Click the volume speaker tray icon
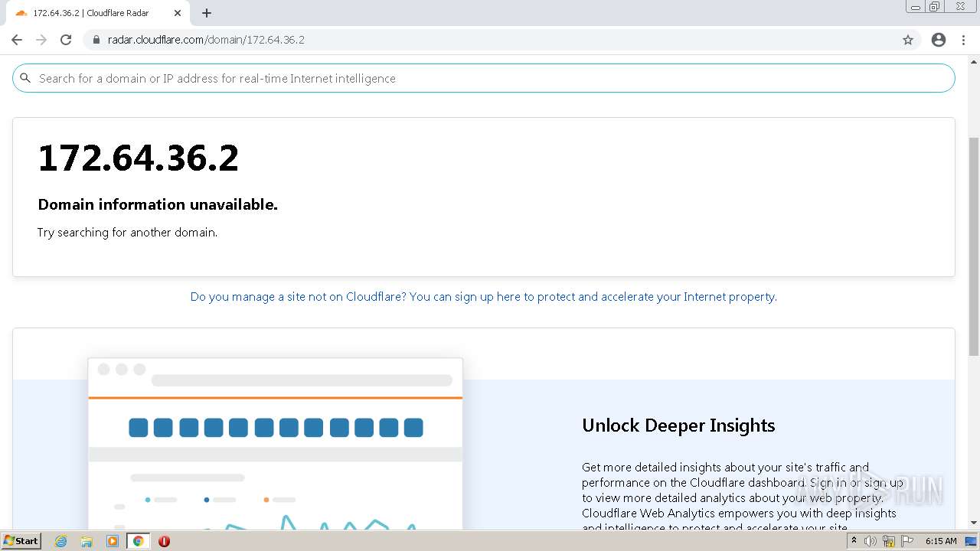The image size is (980, 551). pyautogui.click(x=871, y=541)
